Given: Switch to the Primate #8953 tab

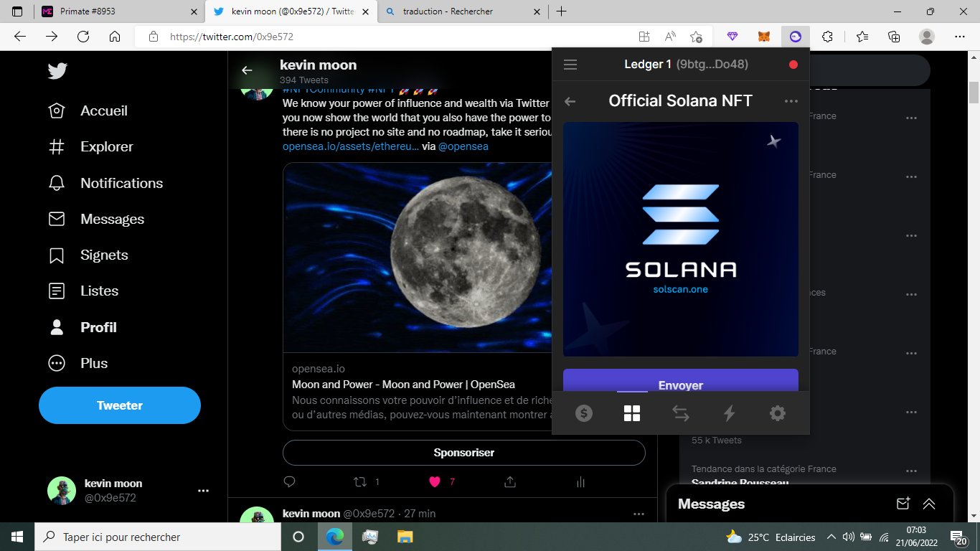Looking at the screenshot, I should [x=118, y=11].
